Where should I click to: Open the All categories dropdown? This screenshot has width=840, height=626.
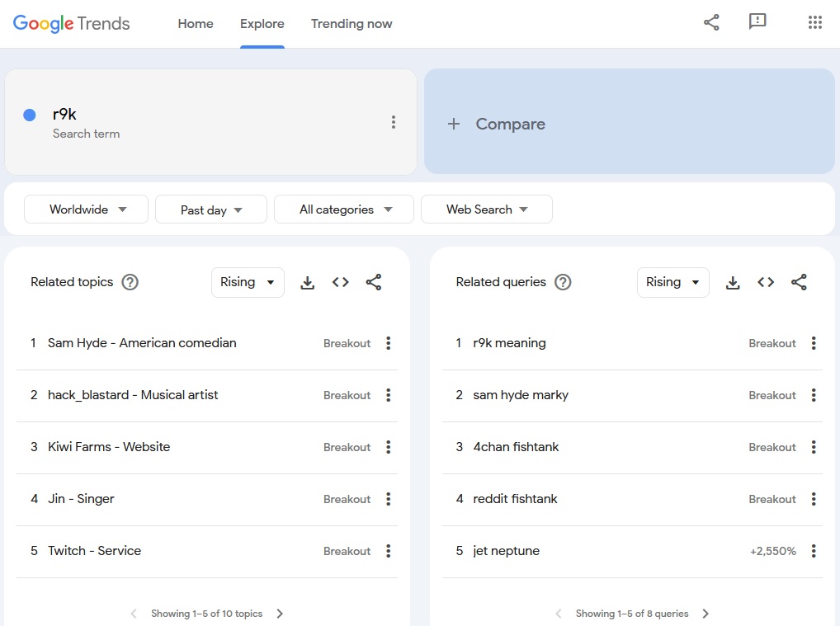344,209
